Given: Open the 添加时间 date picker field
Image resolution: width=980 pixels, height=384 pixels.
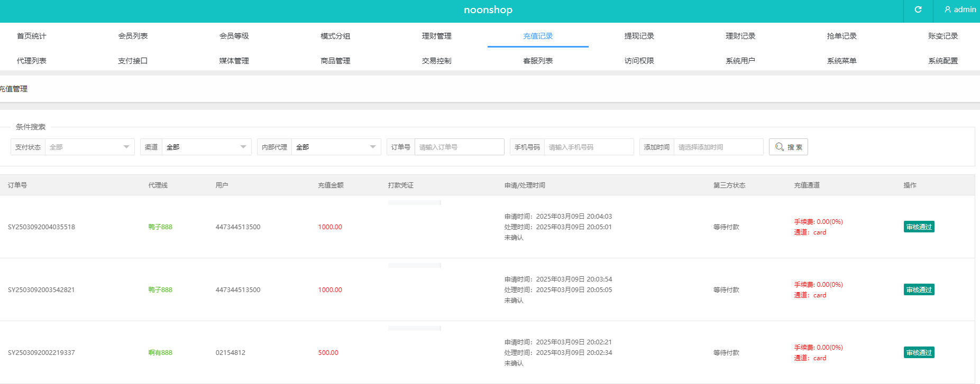Looking at the screenshot, I should pyautogui.click(x=718, y=147).
